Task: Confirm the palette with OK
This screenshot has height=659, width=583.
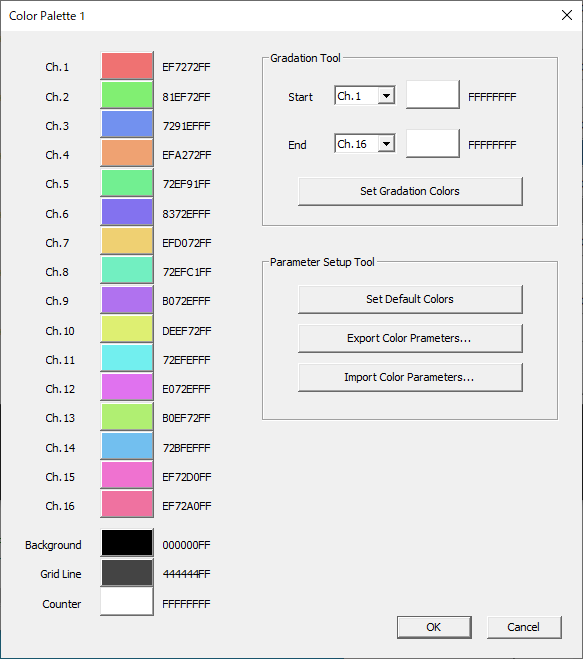Action: tap(434, 627)
